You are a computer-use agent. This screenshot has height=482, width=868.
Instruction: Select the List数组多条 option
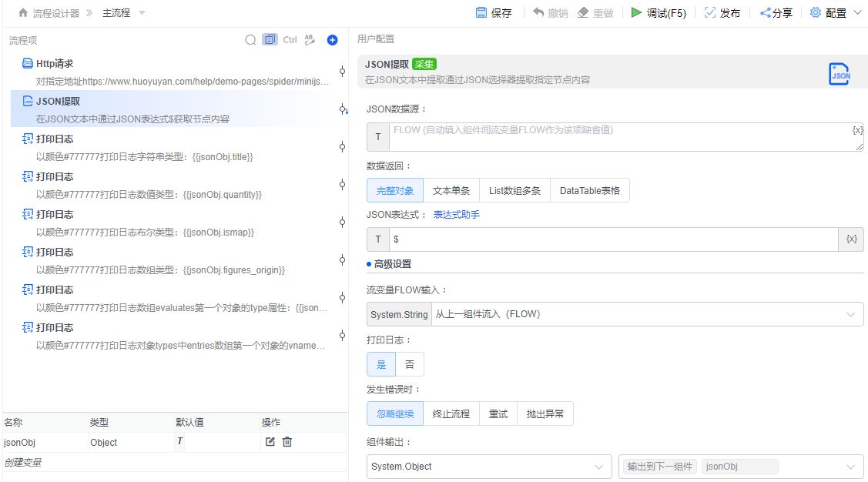click(x=514, y=190)
